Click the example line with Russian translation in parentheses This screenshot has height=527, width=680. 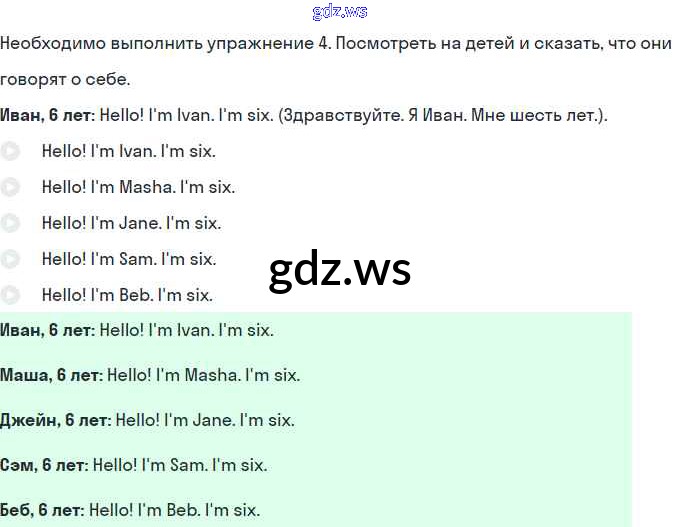tap(304, 115)
